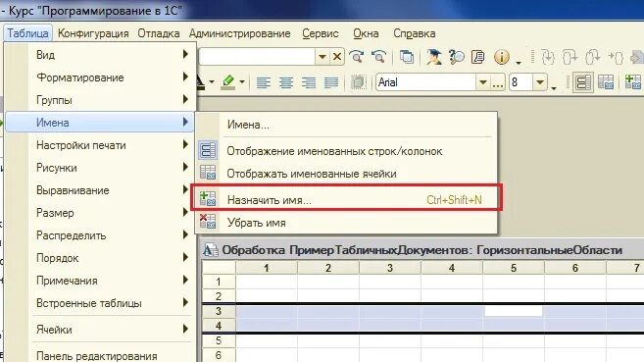Screen dimensions: 644x362
Task: Open the text color dropdown arrow
Action: click(x=211, y=82)
